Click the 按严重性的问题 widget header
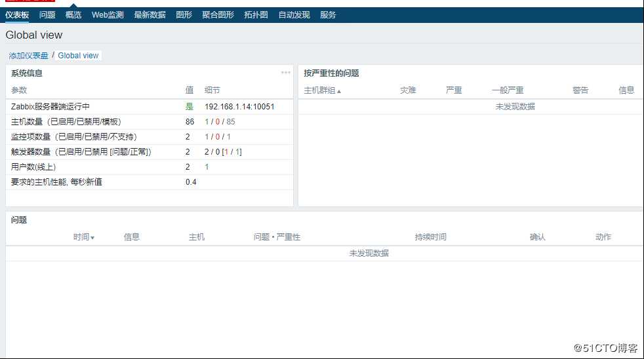The image size is (644, 359). click(331, 73)
